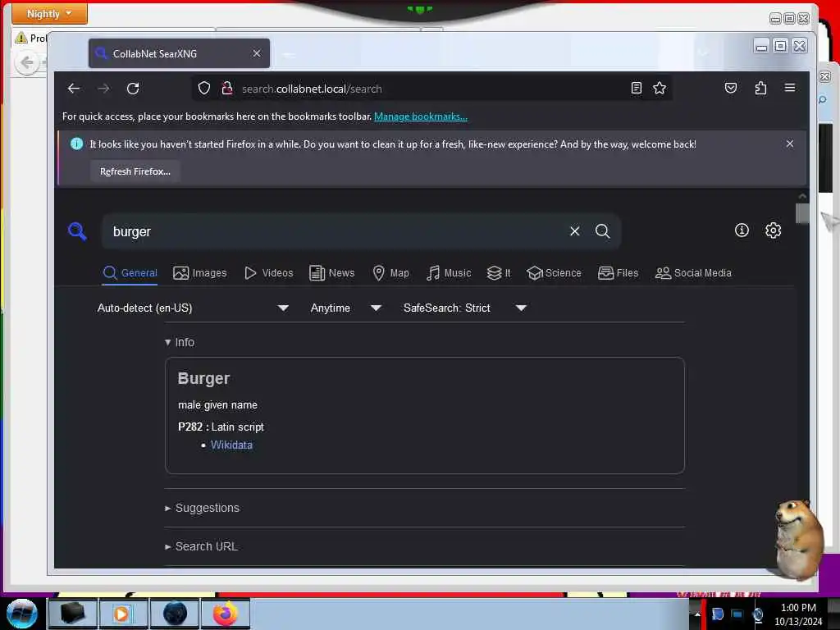Switch to the Music category tab
The height and width of the screenshot is (630, 840).
point(449,272)
